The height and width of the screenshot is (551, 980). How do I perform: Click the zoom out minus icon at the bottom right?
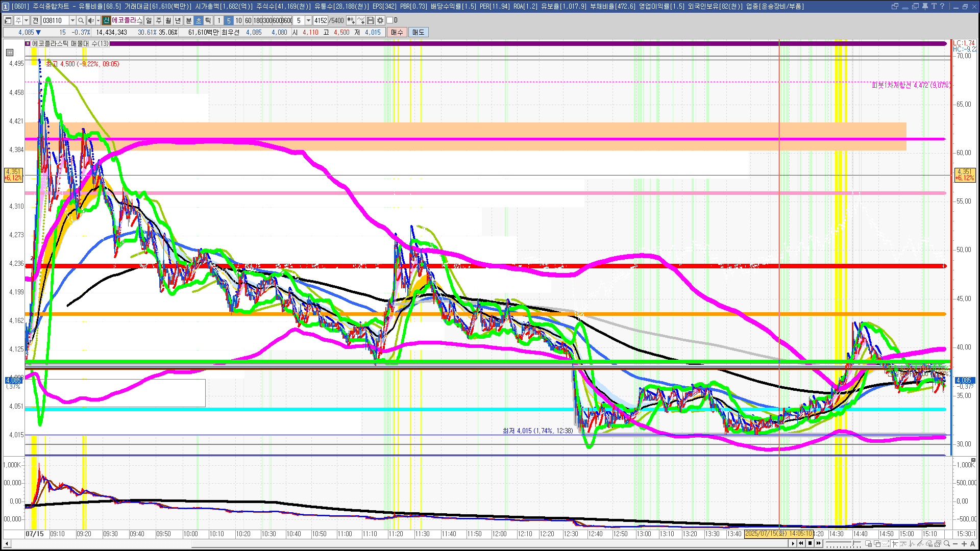pos(955,543)
